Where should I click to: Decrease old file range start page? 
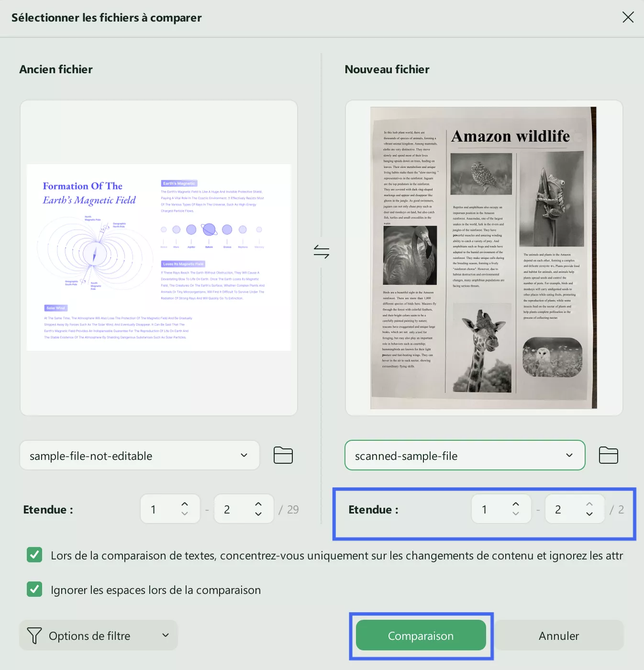point(185,514)
